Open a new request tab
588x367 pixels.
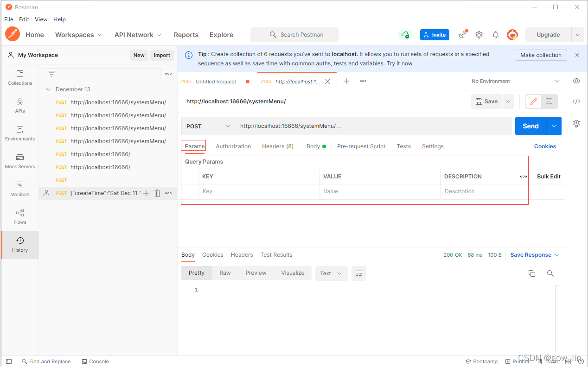click(346, 81)
